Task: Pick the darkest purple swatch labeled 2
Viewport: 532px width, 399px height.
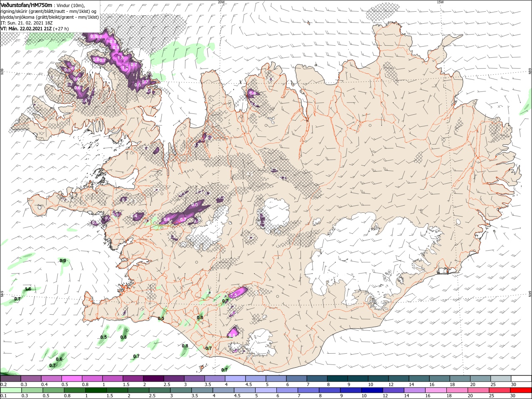Action: pos(153,379)
